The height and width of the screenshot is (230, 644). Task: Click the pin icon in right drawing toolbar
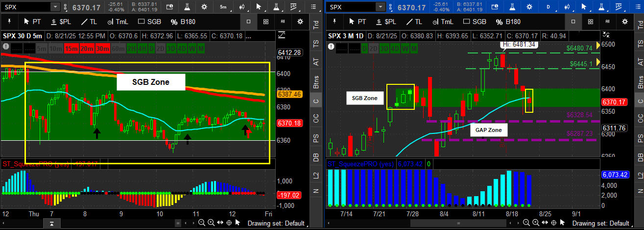(334, 22)
